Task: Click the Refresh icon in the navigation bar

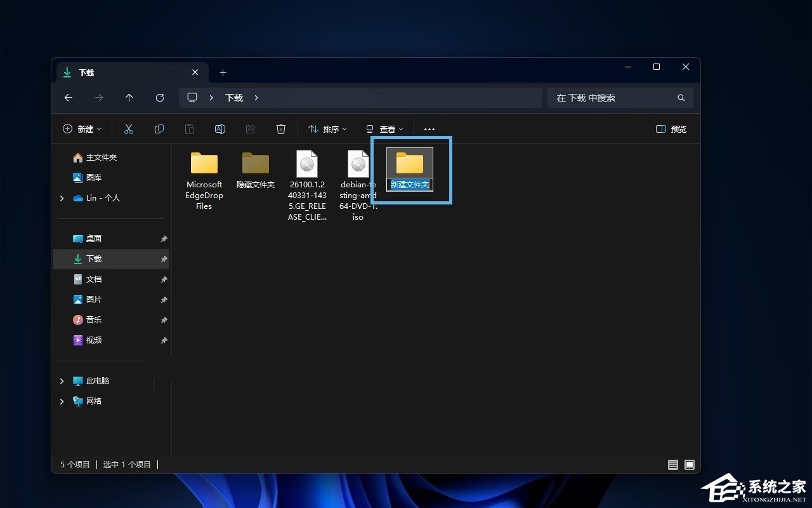Action: [159, 98]
